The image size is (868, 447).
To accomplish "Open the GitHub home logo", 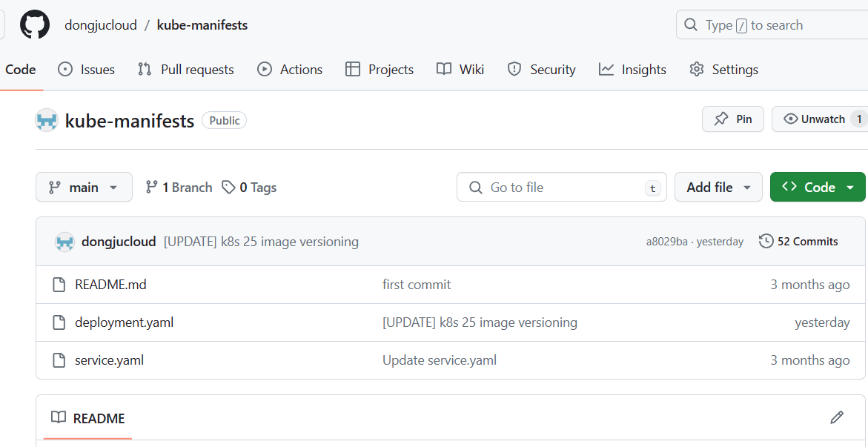I will pyautogui.click(x=35, y=25).
